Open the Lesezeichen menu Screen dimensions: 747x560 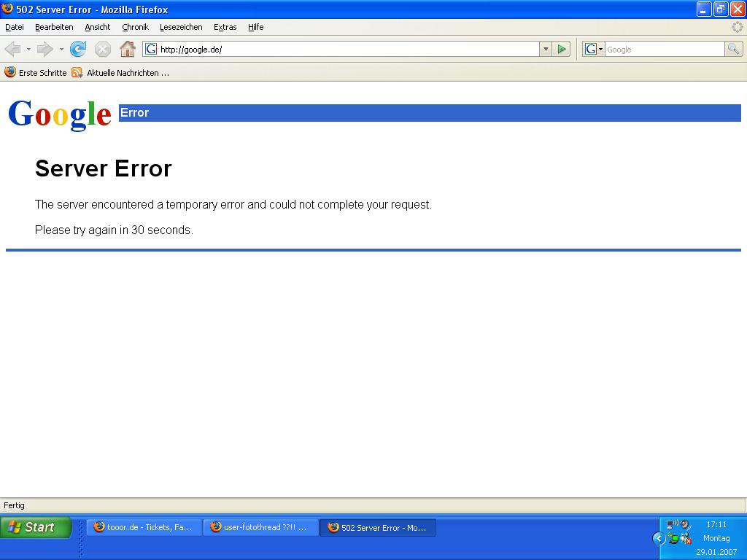point(181,27)
